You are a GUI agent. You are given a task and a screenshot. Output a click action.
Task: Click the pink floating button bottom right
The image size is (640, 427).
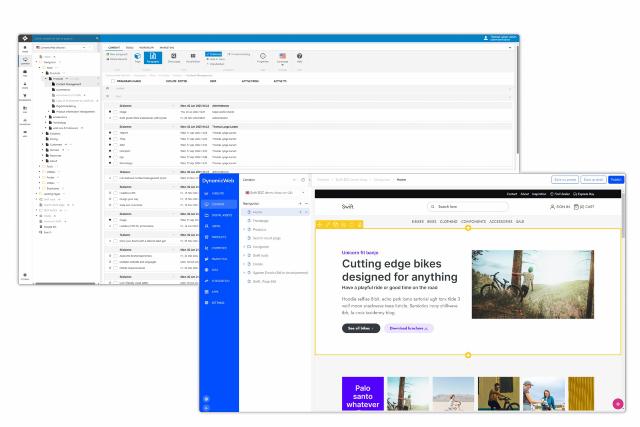point(617,403)
